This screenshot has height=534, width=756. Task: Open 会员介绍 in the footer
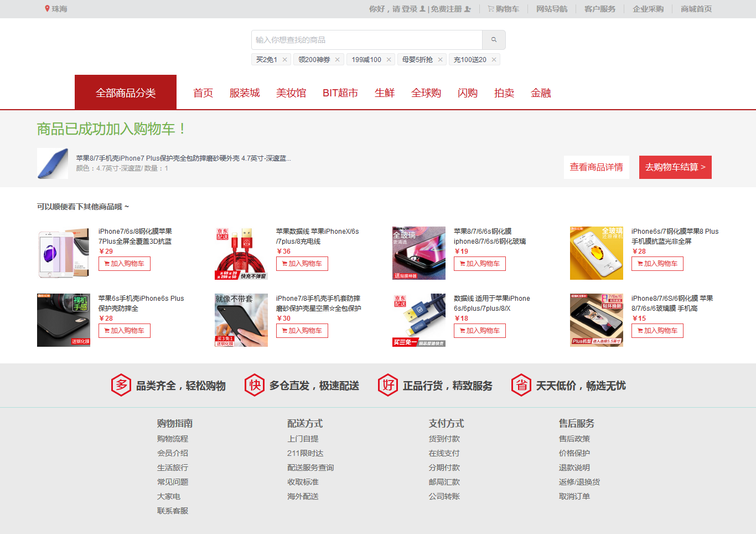pos(173,453)
